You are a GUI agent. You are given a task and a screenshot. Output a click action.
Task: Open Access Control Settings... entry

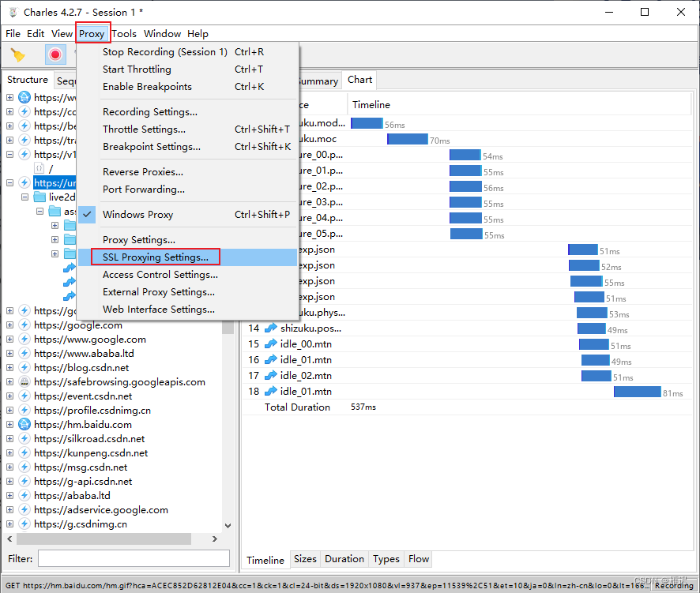click(x=187, y=275)
